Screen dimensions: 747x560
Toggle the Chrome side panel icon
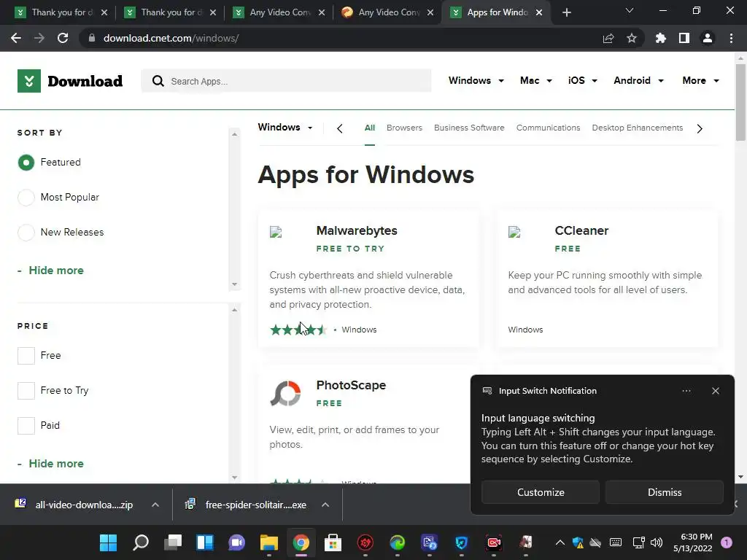pyautogui.click(x=684, y=38)
